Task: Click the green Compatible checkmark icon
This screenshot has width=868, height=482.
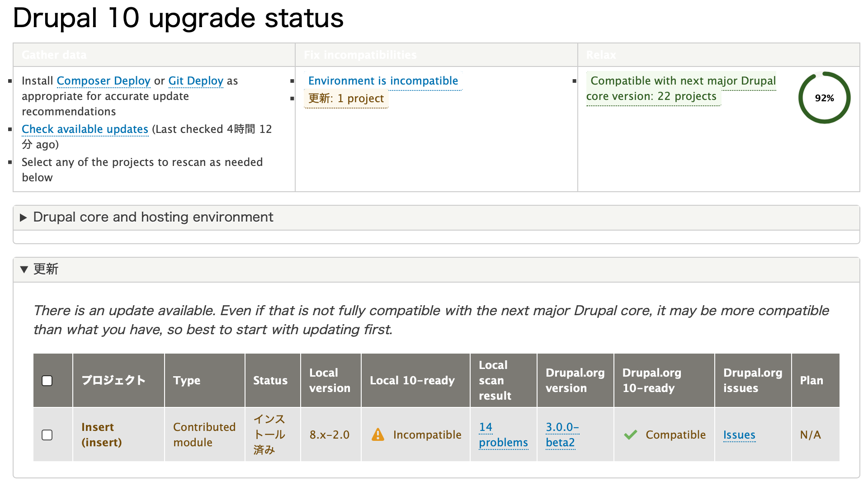Action: pyautogui.click(x=630, y=435)
